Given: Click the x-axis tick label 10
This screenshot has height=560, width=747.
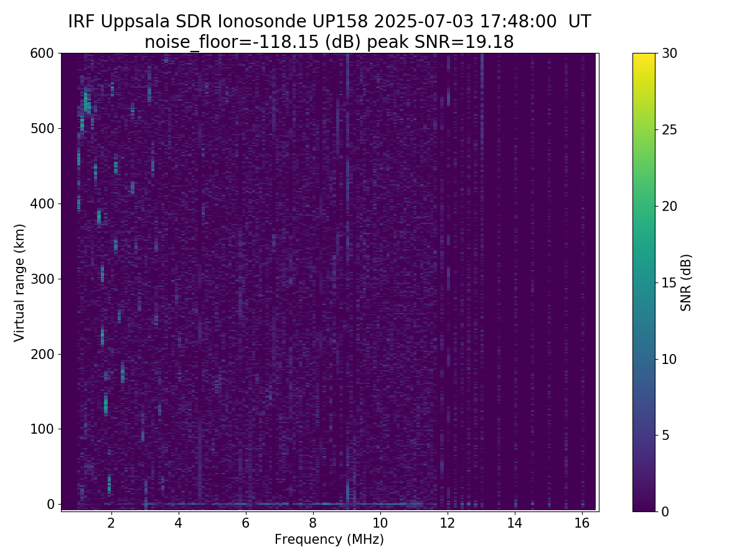Looking at the screenshot, I should (x=380, y=523).
